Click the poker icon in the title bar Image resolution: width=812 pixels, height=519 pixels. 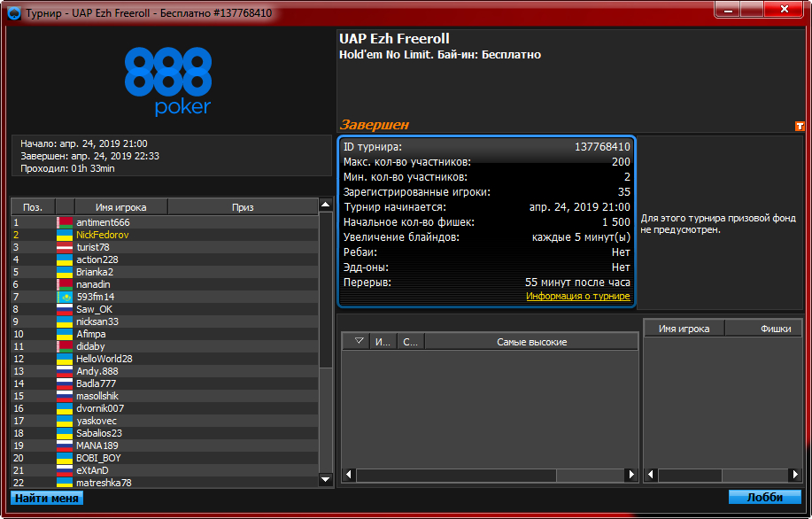14,13
